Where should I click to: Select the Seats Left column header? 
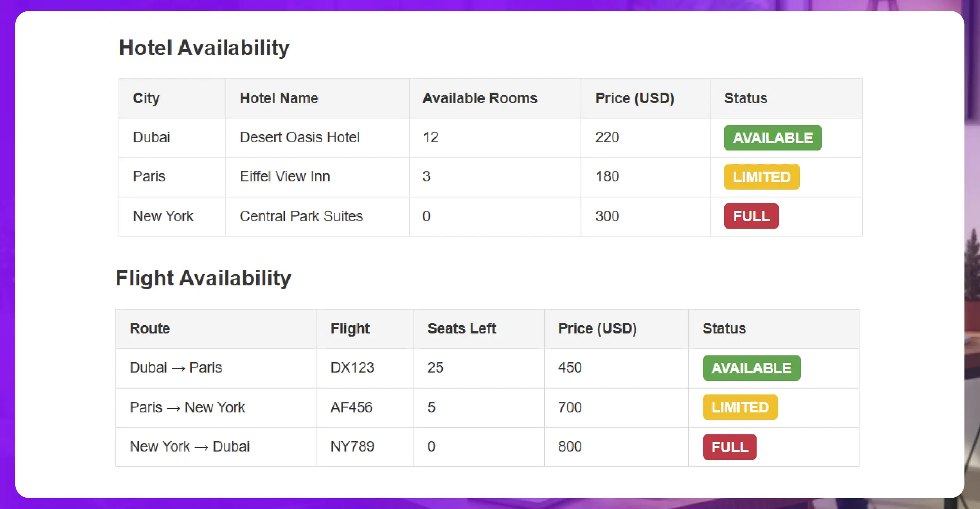[462, 328]
